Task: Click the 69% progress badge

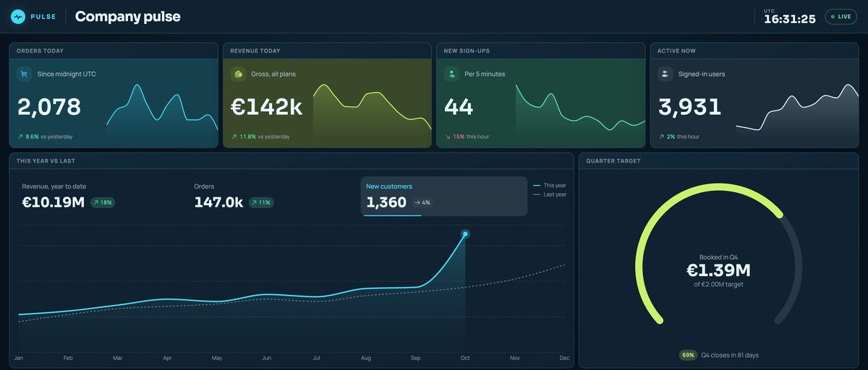Action: pyautogui.click(x=688, y=355)
